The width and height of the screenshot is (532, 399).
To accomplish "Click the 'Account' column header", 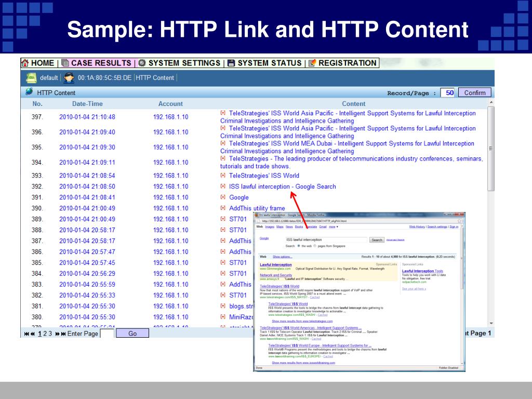I will click(x=170, y=104).
